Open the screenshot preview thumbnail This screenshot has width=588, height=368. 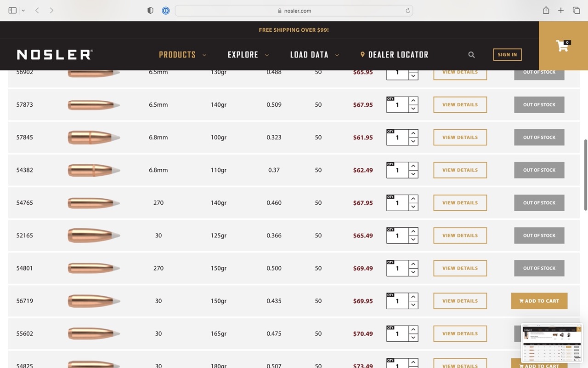552,343
